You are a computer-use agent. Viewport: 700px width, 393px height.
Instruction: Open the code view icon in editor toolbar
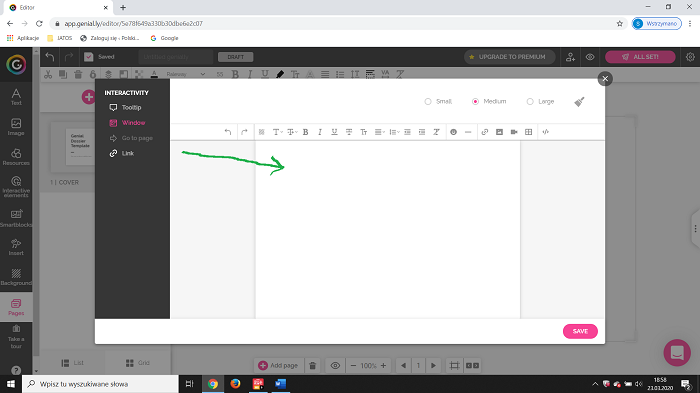point(546,132)
